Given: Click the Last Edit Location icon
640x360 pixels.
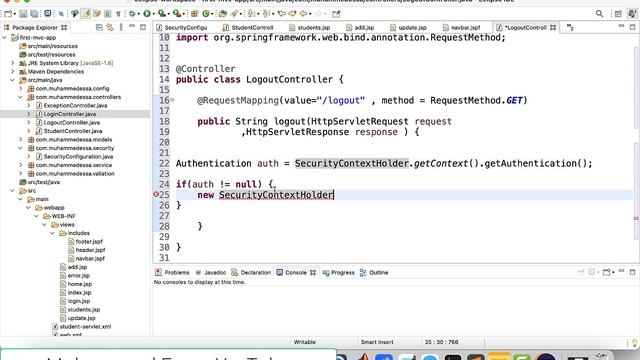Looking at the screenshot, I should coord(281,14).
